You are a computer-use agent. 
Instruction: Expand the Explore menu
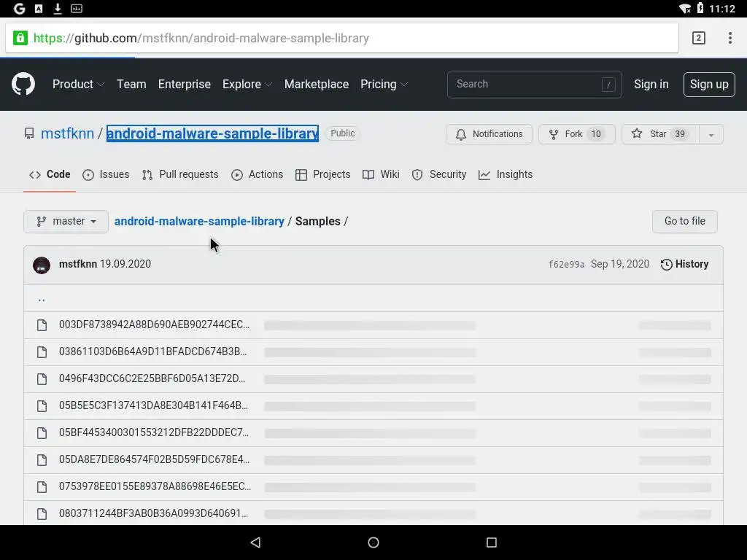click(x=247, y=85)
